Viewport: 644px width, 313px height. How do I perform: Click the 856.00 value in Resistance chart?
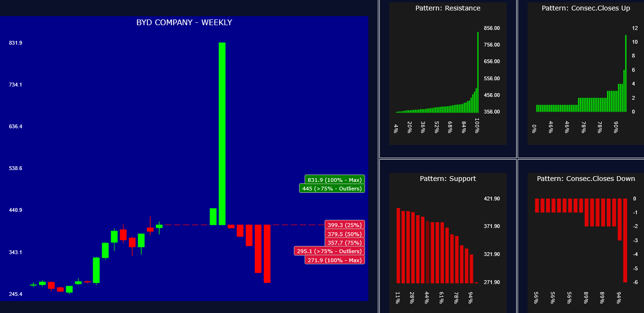(x=492, y=28)
